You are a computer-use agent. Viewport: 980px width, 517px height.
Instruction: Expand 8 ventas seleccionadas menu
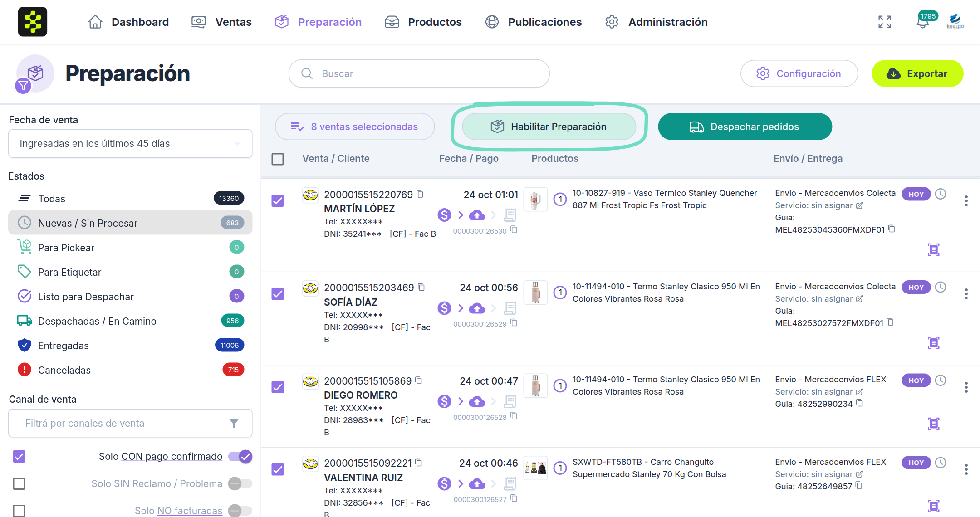click(x=354, y=127)
